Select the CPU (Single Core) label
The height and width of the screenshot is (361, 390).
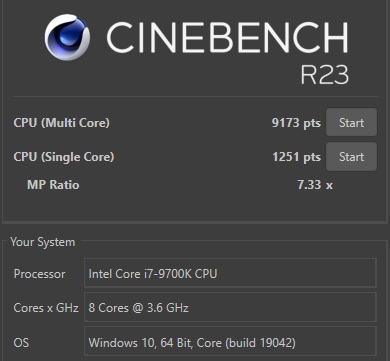click(64, 157)
